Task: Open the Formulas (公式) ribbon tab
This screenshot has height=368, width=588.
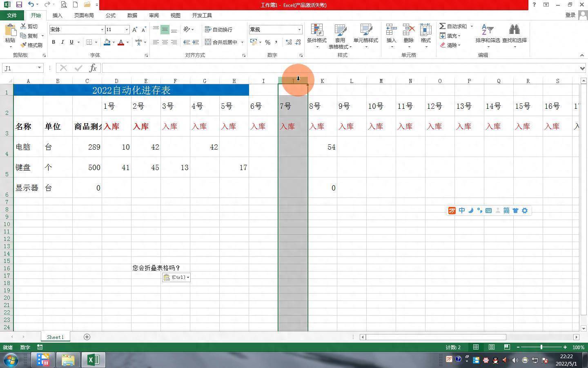Action: (x=110, y=15)
